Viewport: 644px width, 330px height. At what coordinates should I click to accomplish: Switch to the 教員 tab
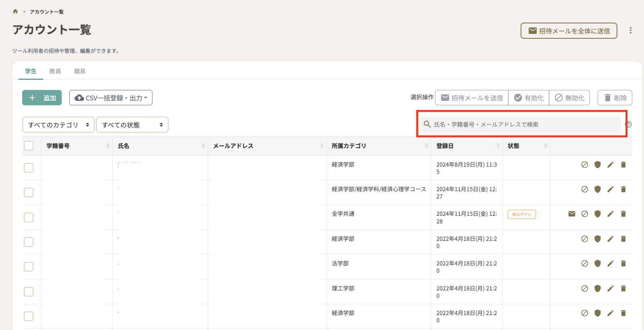coord(55,71)
